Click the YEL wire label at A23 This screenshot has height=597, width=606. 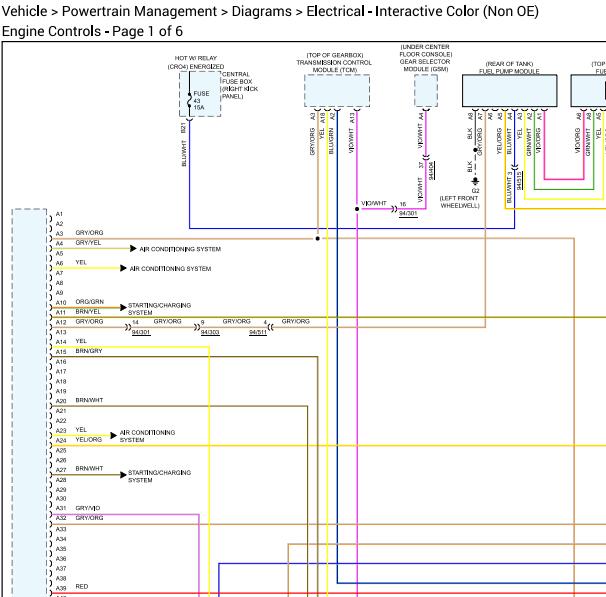pos(81,429)
